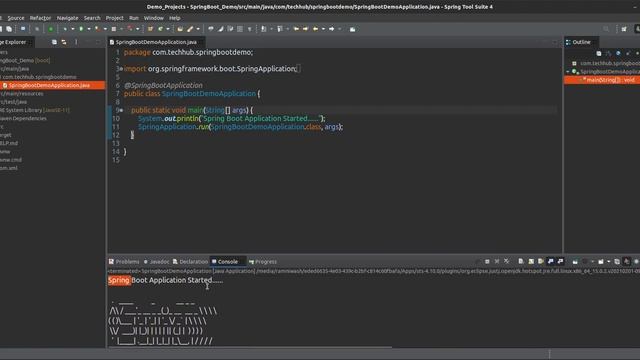Select the src/main/resources folder
This screenshot has height=360, width=640.
tap(22, 93)
